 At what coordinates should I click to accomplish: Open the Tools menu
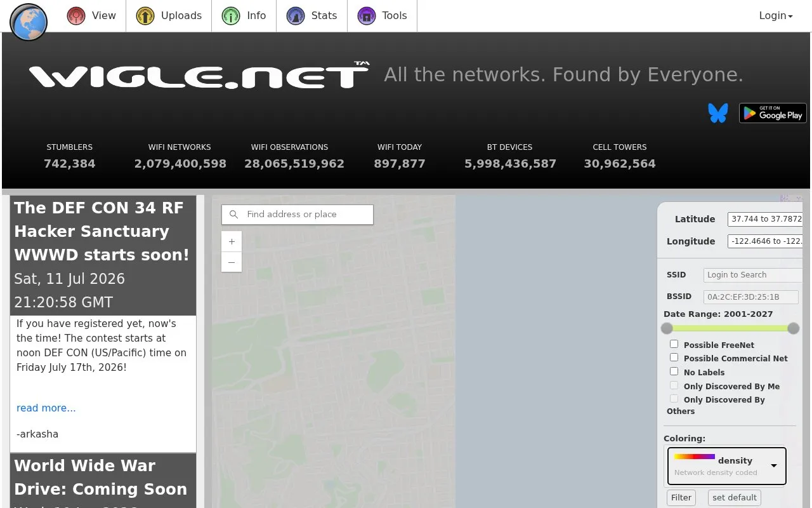point(383,16)
